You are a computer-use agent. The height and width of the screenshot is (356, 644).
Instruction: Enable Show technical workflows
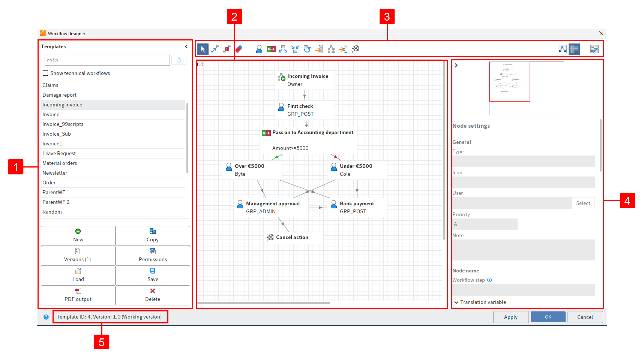pyautogui.click(x=45, y=73)
